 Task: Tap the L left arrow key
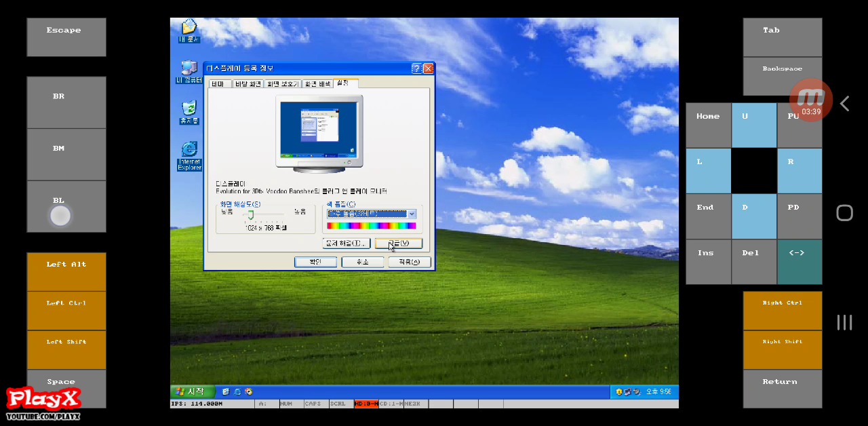[709, 171]
